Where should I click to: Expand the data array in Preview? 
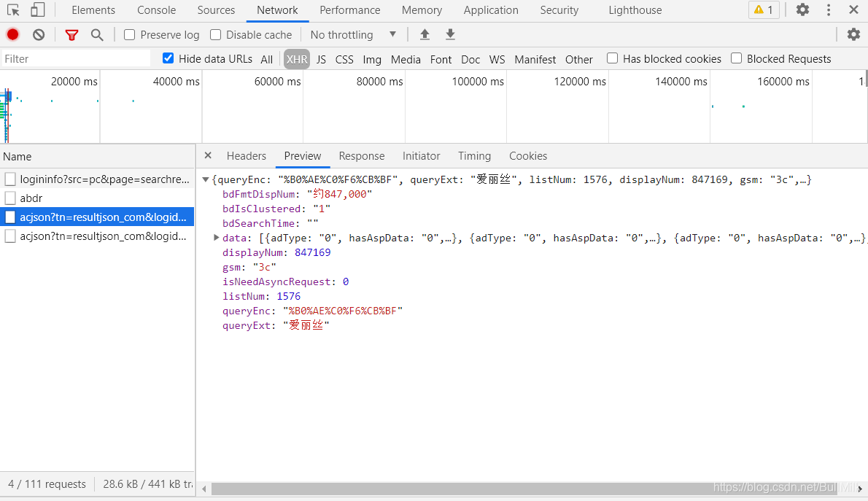216,237
